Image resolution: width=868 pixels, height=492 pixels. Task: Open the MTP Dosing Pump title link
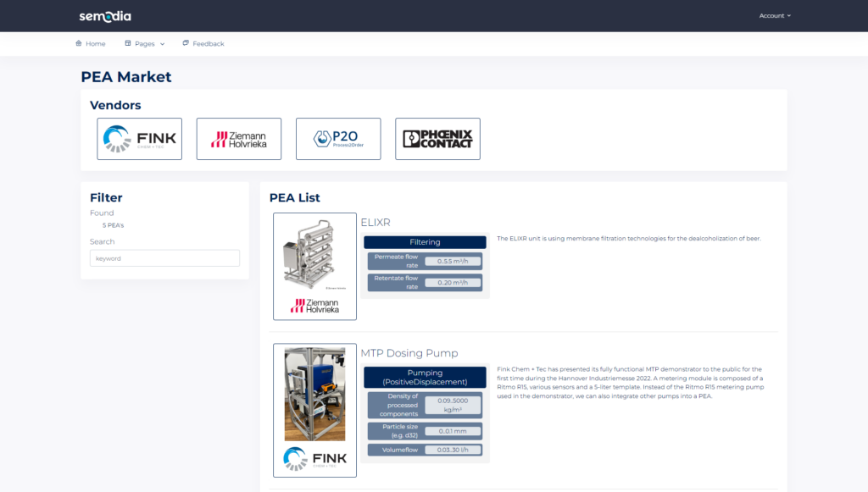tap(409, 353)
